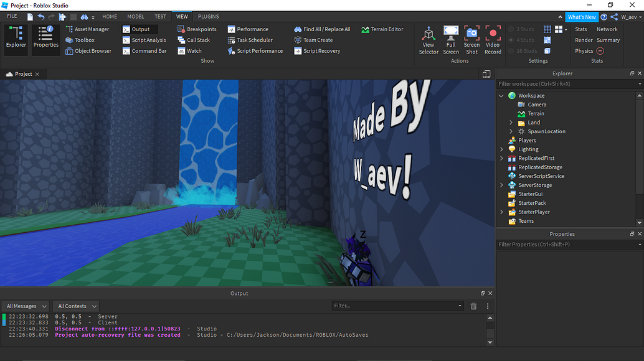This screenshot has width=644, height=361.
Task: Clear the Output with the trash icon
Action: click(473, 306)
